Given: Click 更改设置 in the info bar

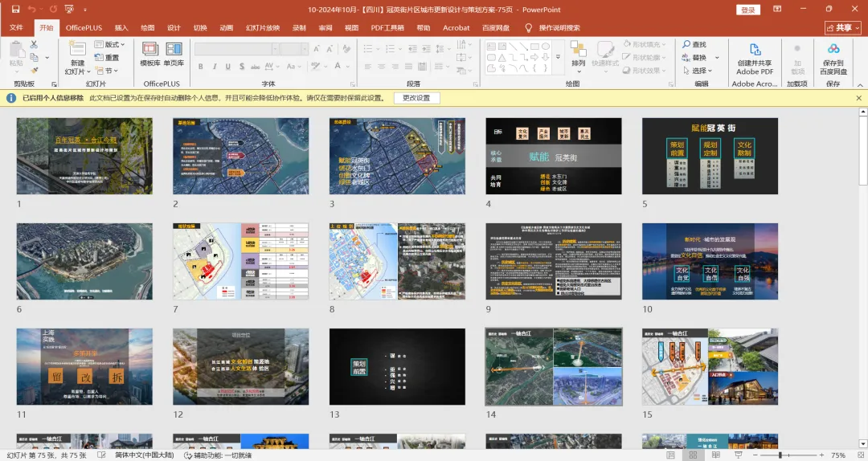Looking at the screenshot, I should tap(417, 98).
